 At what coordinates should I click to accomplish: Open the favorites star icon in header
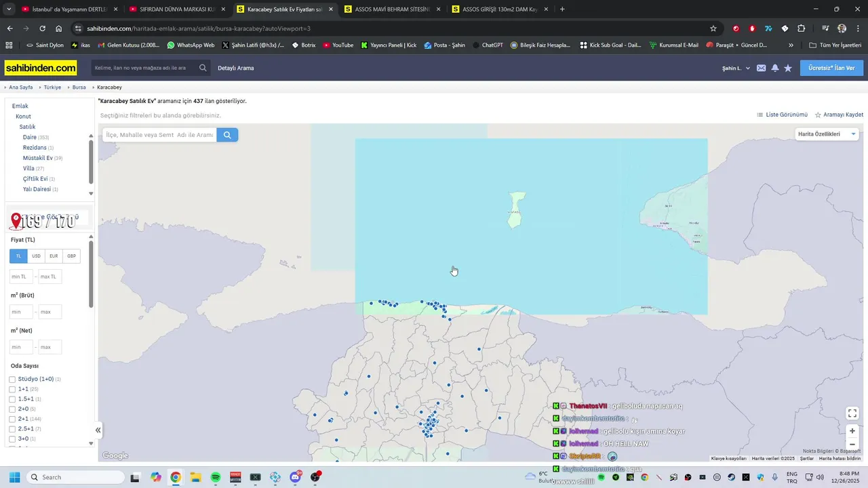click(x=788, y=68)
